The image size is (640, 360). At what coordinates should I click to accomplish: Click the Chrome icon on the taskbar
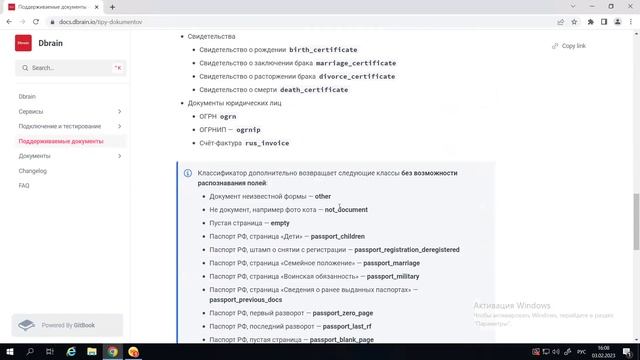[113, 352]
